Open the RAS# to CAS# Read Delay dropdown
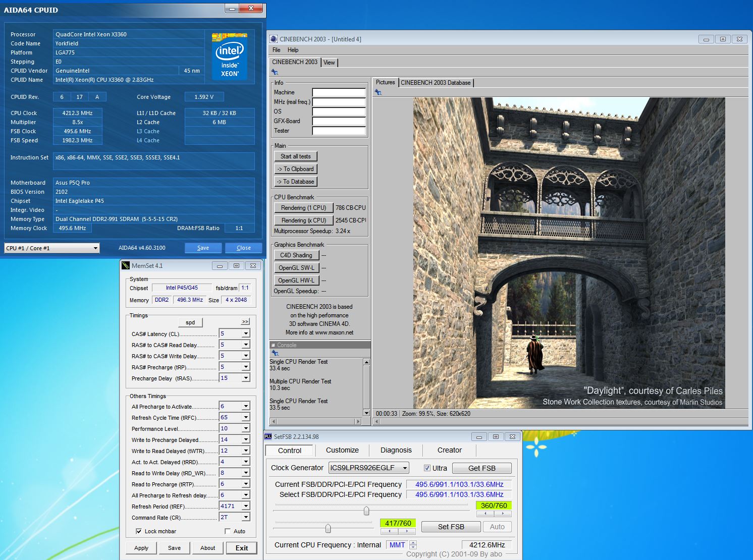The image size is (753, 560). (246, 345)
